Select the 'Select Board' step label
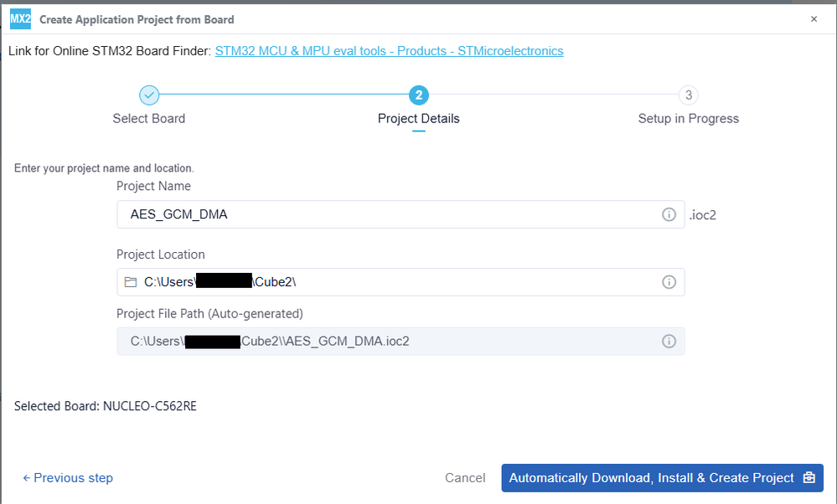The image size is (837, 504). [x=149, y=118]
